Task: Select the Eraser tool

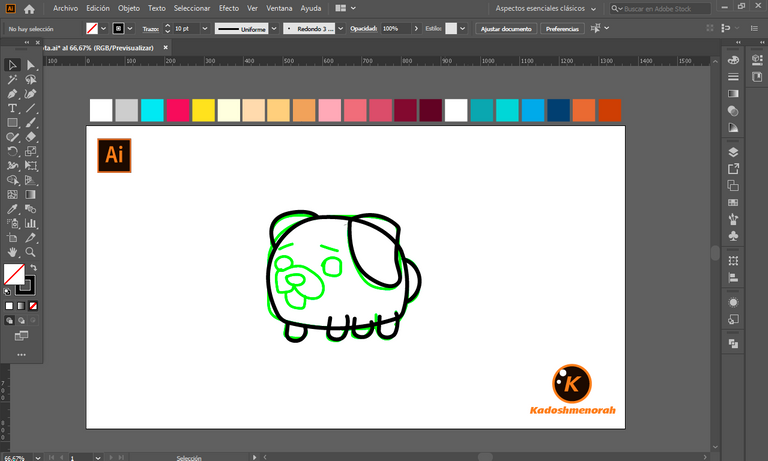Action: point(30,137)
